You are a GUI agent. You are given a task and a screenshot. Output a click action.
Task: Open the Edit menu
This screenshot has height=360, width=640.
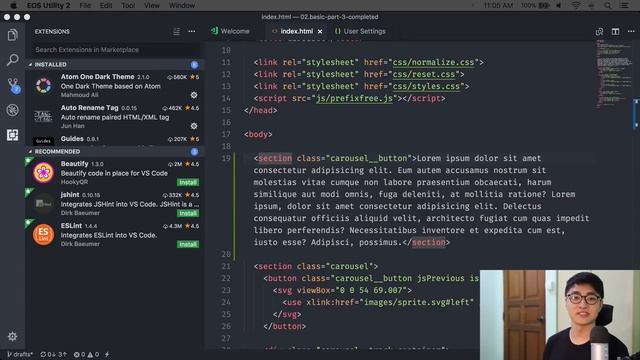[106, 5]
